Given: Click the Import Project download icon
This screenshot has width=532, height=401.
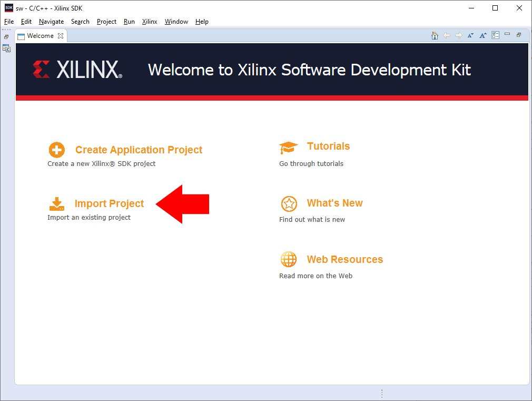Looking at the screenshot, I should coord(57,204).
